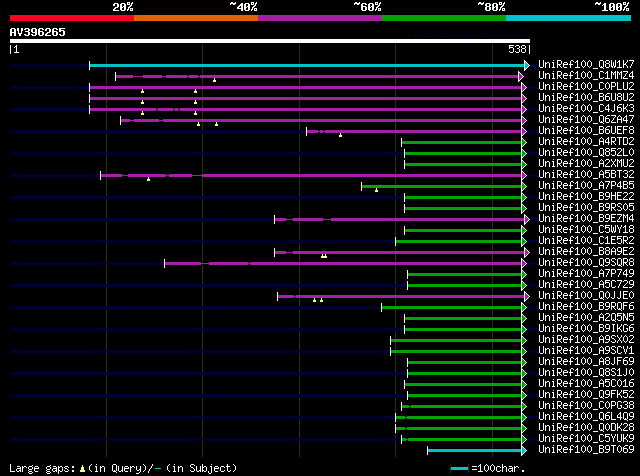640x476 pixels.
Task: Select hit label UniRef100_Q8W1K7
Action: coord(586,65)
